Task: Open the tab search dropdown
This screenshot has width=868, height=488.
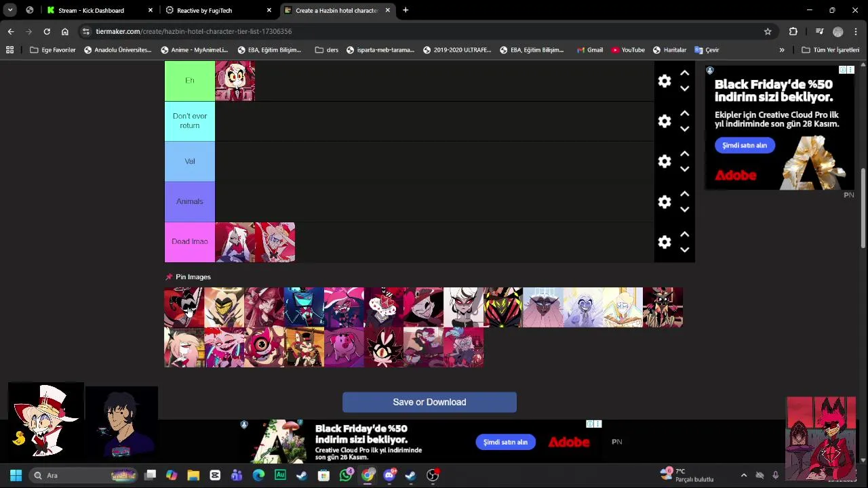Action: pyautogui.click(x=10, y=10)
